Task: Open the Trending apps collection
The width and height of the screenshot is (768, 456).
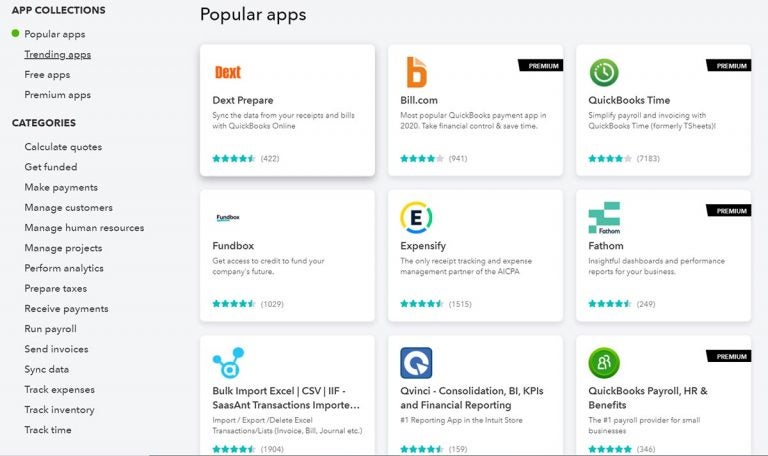Action: (58, 54)
